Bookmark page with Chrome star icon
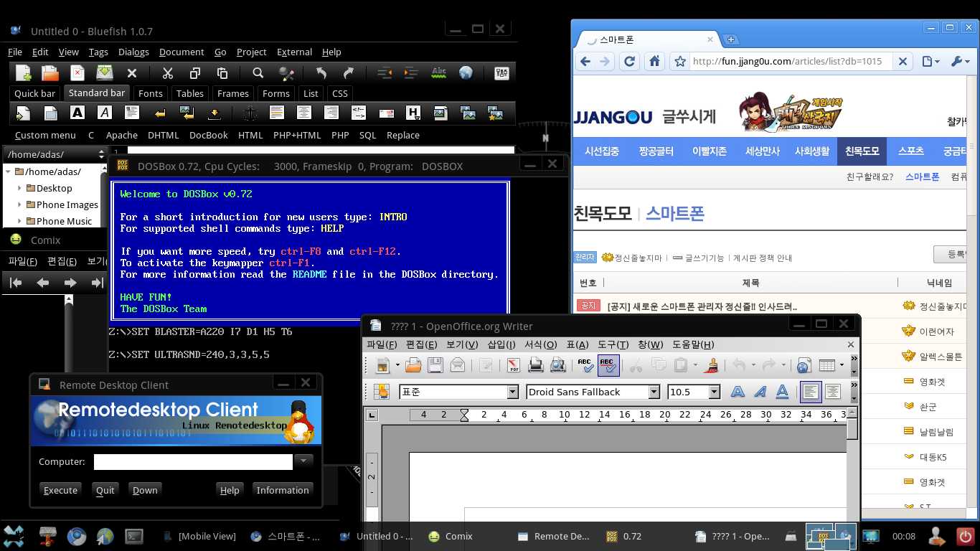The image size is (980, 551). (x=680, y=62)
